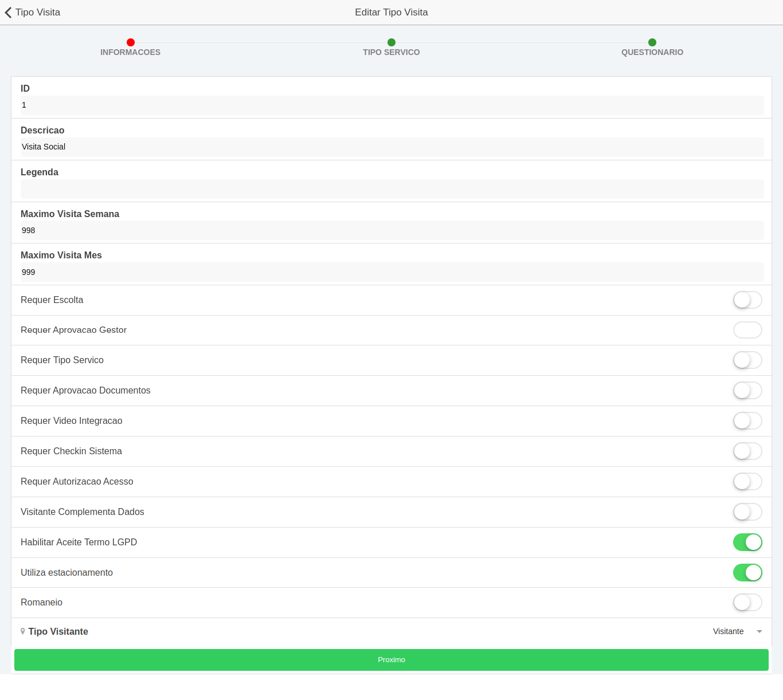Viewport: 783px width, 700px height.
Task: Click the back chevron icon
Action: 8,13
